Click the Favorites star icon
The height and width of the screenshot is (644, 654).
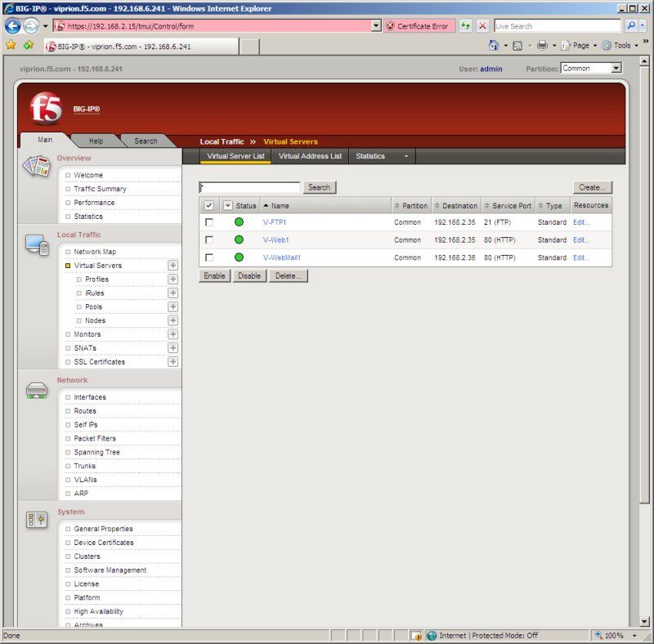point(11,45)
